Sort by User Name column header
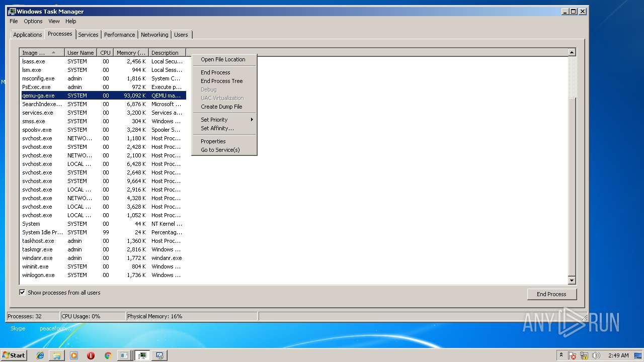Image resolution: width=644 pixels, height=362 pixels. tap(80, 52)
